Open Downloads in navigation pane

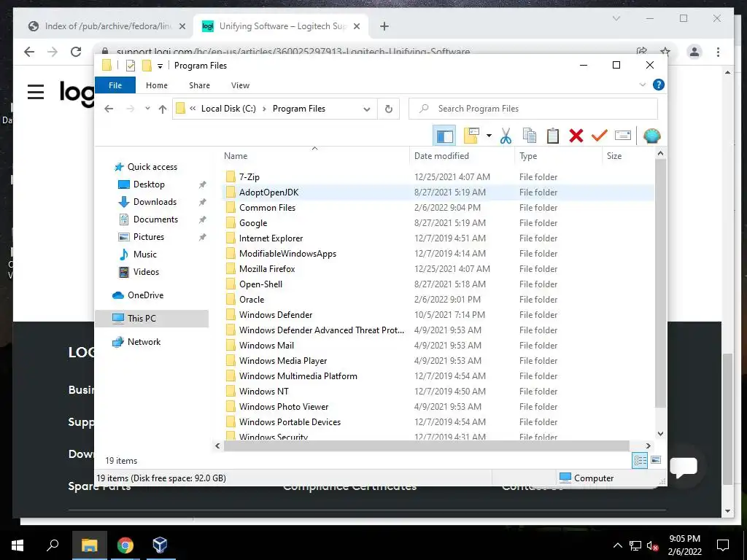(155, 202)
